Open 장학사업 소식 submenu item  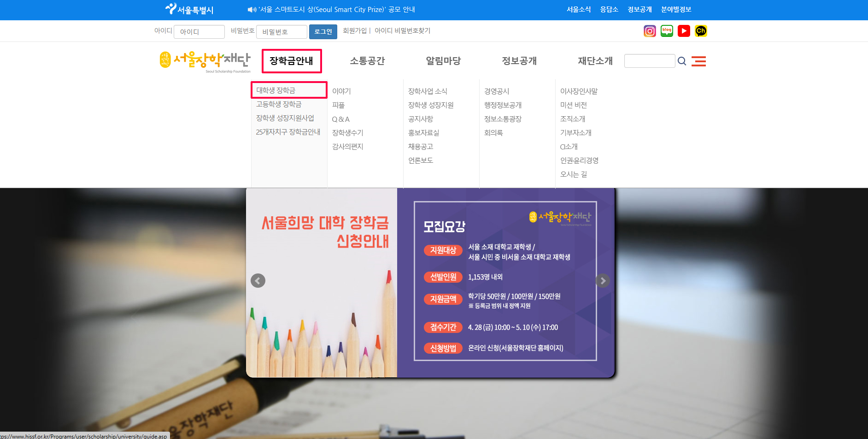tap(428, 91)
